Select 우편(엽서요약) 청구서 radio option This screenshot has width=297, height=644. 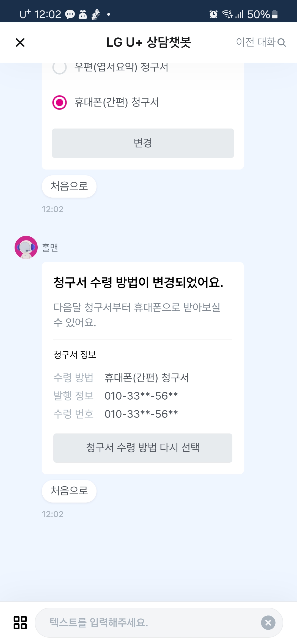pyautogui.click(x=60, y=67)
